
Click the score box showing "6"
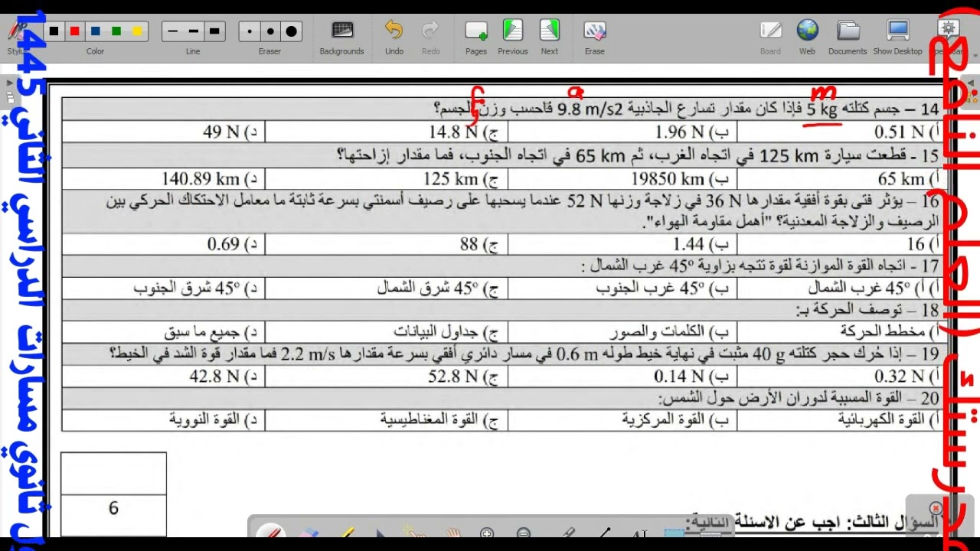coord(113,509)
